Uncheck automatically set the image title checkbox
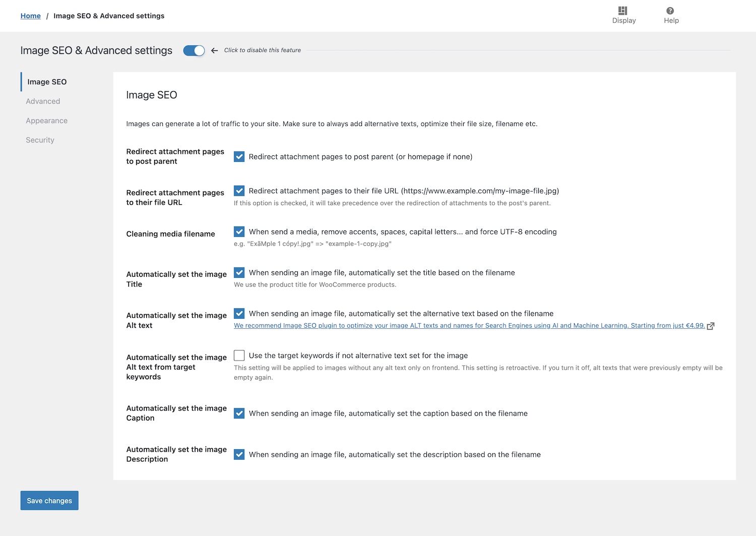756x536 pixels. click(239, 272)
